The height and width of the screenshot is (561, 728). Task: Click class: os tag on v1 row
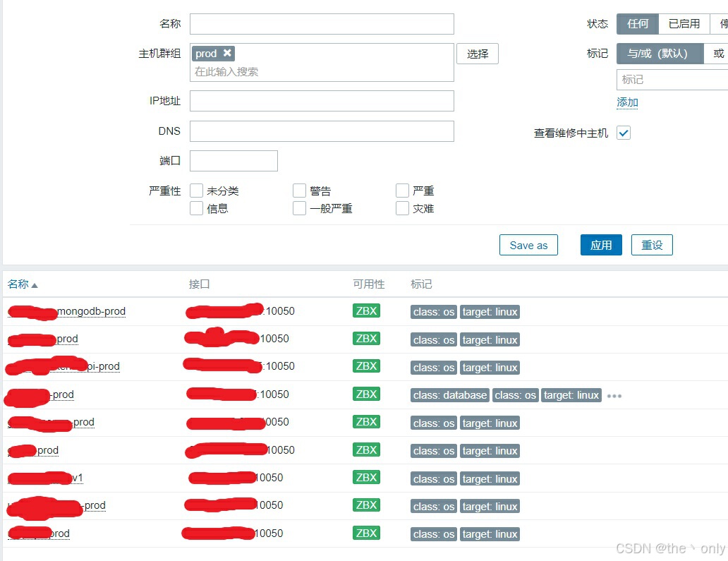[434, 479]
